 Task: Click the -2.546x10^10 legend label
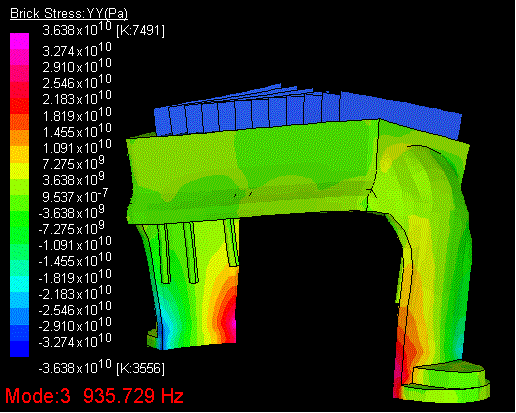[75, 309]
